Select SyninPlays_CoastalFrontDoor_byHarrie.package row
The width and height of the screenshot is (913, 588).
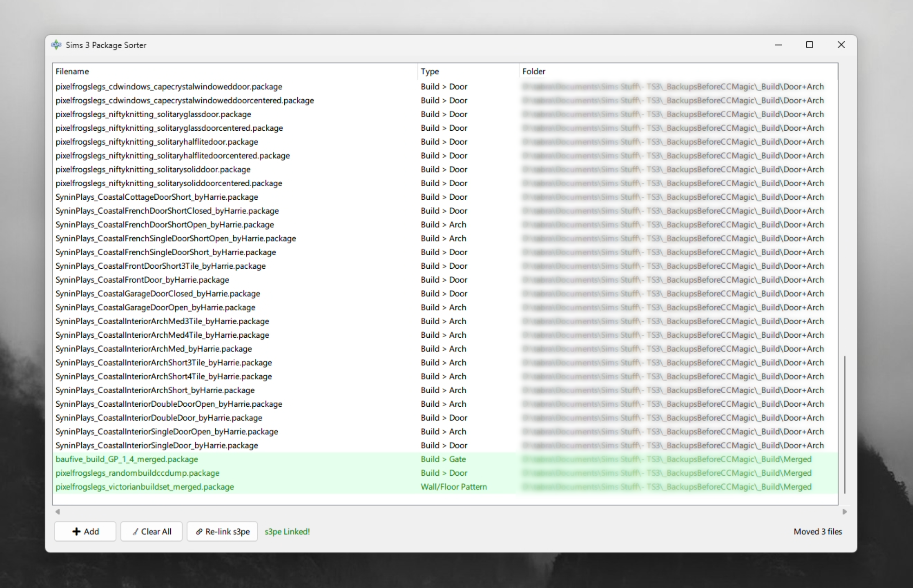click(142, 279)
